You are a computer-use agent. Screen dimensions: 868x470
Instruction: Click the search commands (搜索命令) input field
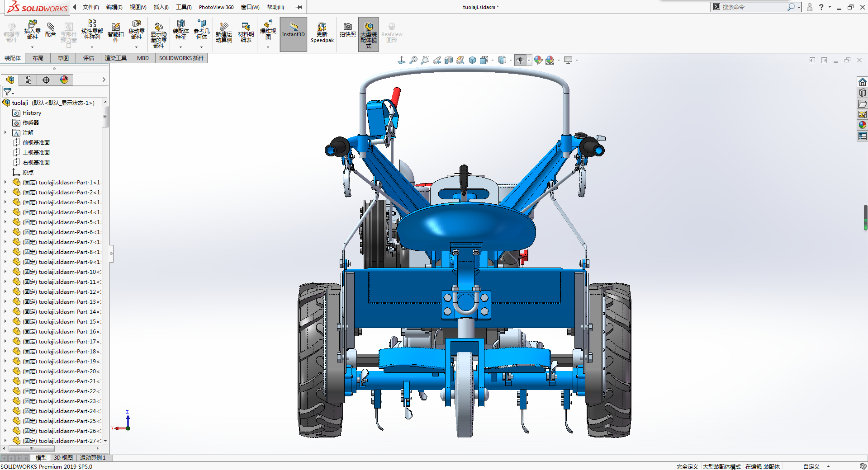[x=753, y=7]
